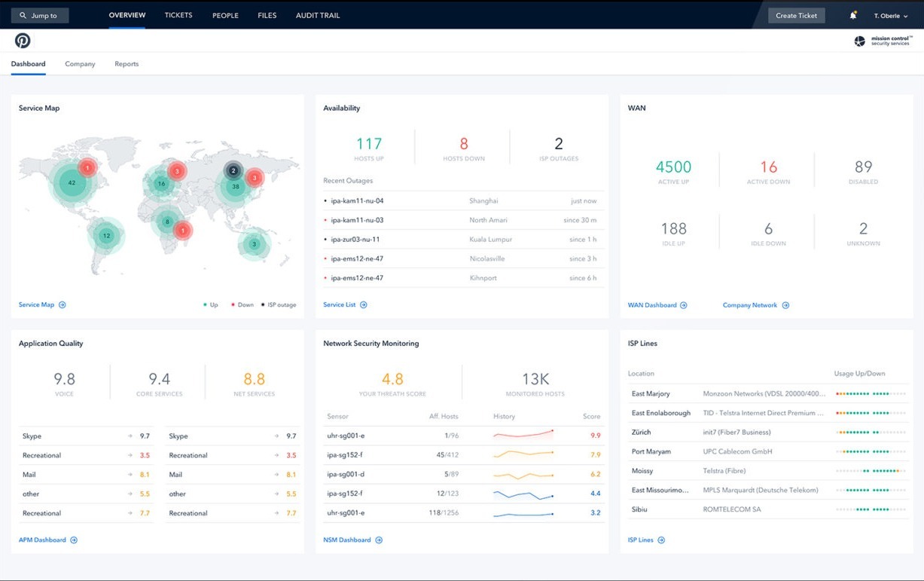924x581 pixels.
Task: Open the APM Dashboard link
Action: 42,540
